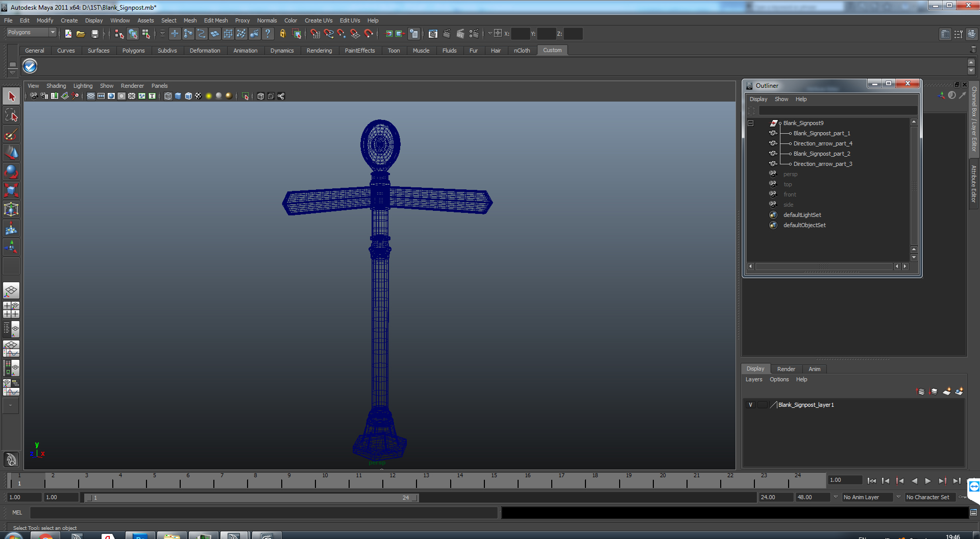This screenshot has width=980, height=539.
Task: Go to start of playback range
Action: 872,481
